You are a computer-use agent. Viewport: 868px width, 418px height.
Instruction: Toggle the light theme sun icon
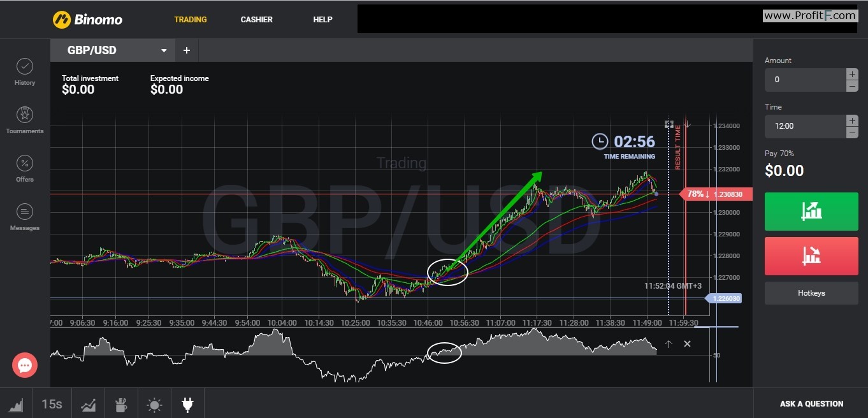[x=154, y=404]
